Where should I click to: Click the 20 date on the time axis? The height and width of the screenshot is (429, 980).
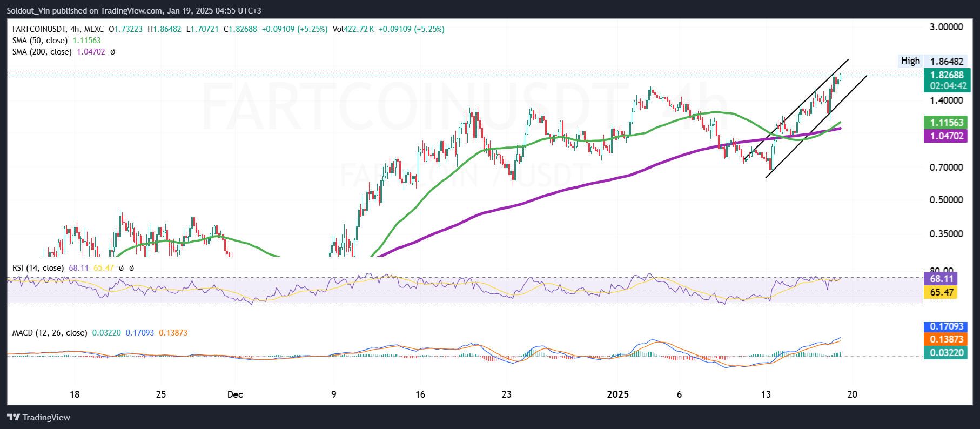coord(853,394)
